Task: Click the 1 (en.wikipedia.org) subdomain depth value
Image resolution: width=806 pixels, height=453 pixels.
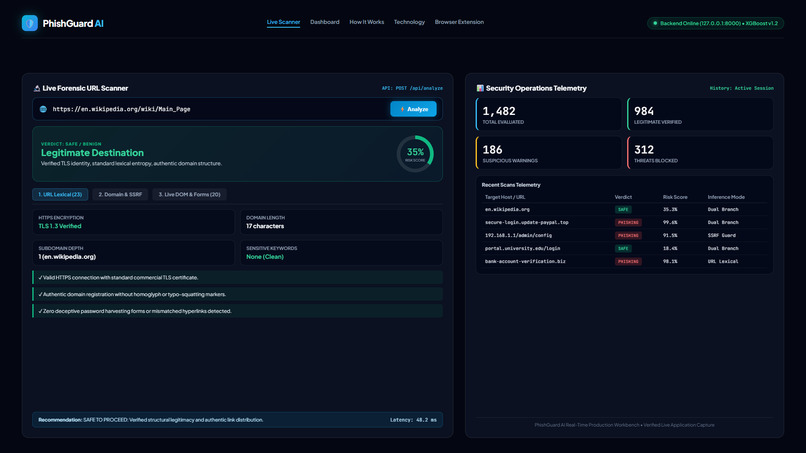Action: [x=67, y=257]
